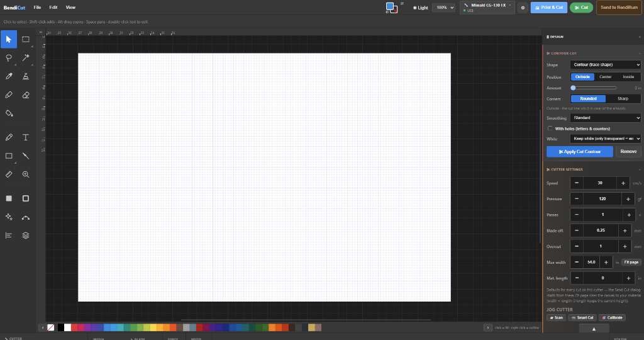The width and height of the screenshot is (644, 340).
Task: Open the 100% zoom dropdown
Action: (x=443, y=8)
